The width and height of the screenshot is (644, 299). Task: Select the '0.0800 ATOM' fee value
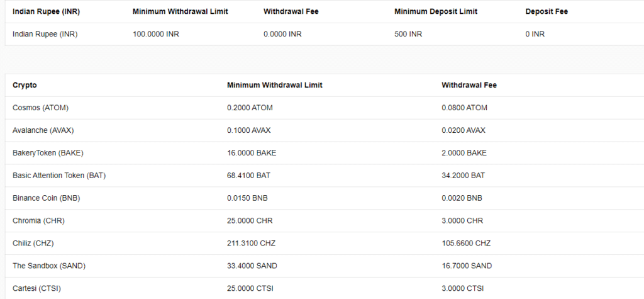[x=465, y=108]
